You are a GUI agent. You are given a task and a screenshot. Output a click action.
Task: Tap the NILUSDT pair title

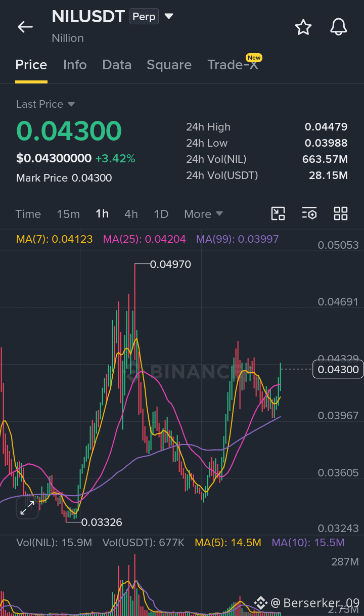[x=88, y=17]
